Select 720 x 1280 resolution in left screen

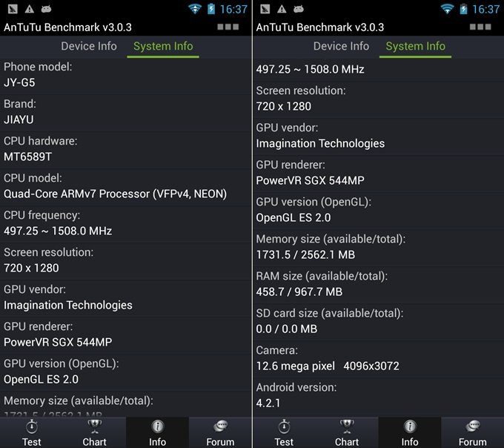[x=31, y=268]
